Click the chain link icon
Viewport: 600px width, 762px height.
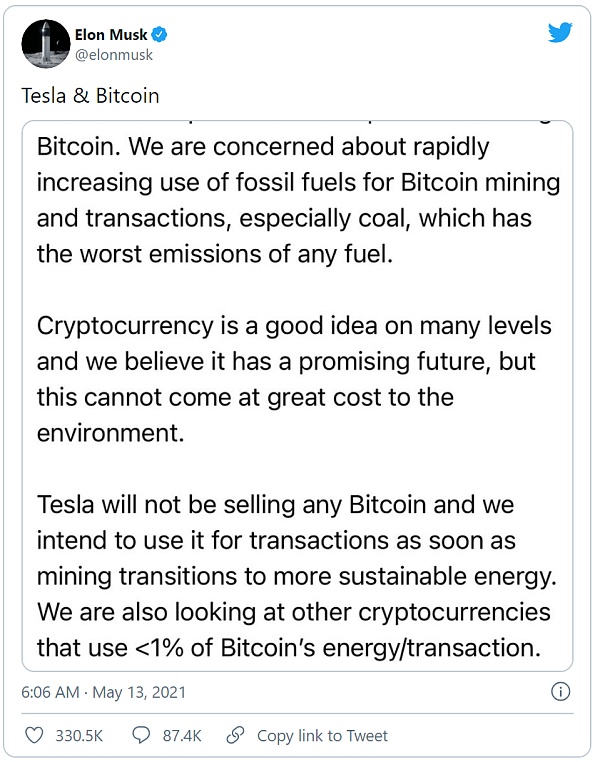(x=235, y=735)
